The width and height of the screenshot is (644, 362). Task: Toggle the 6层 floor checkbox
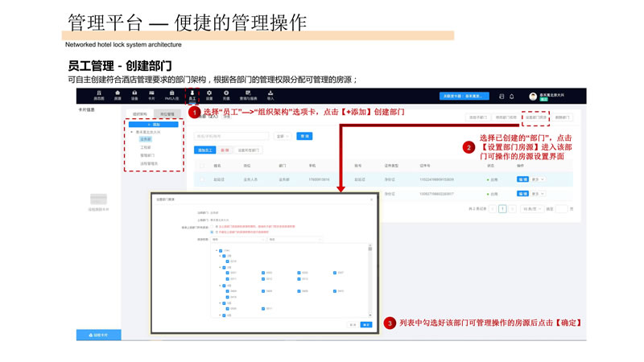coord(224,315)
